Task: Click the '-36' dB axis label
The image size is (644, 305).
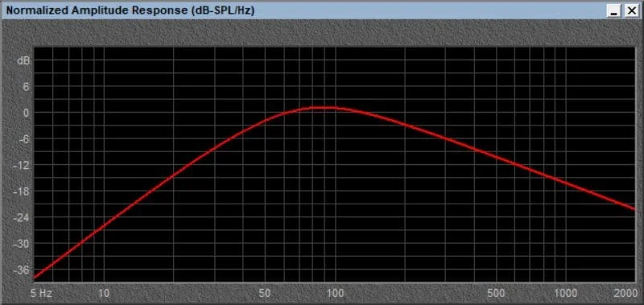Action: click(23, 270)
